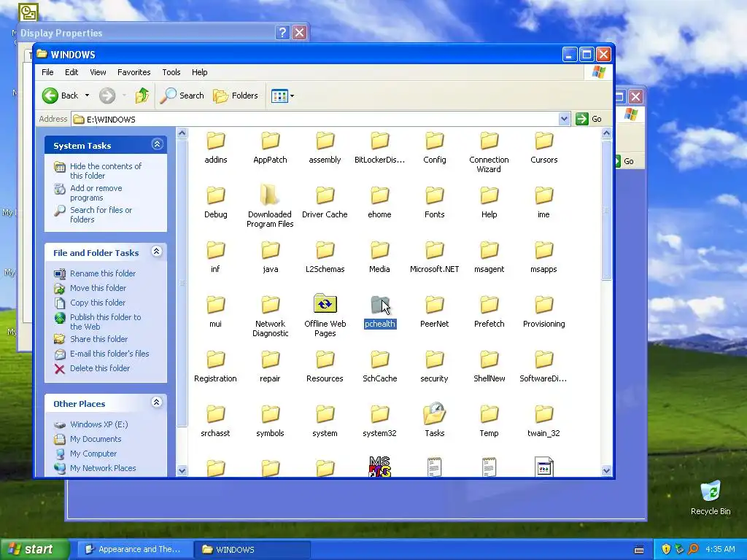The height and width of the screenshot is (560, 747).
Task: Select the Fonts folder icon
Action: pos(435,195)
